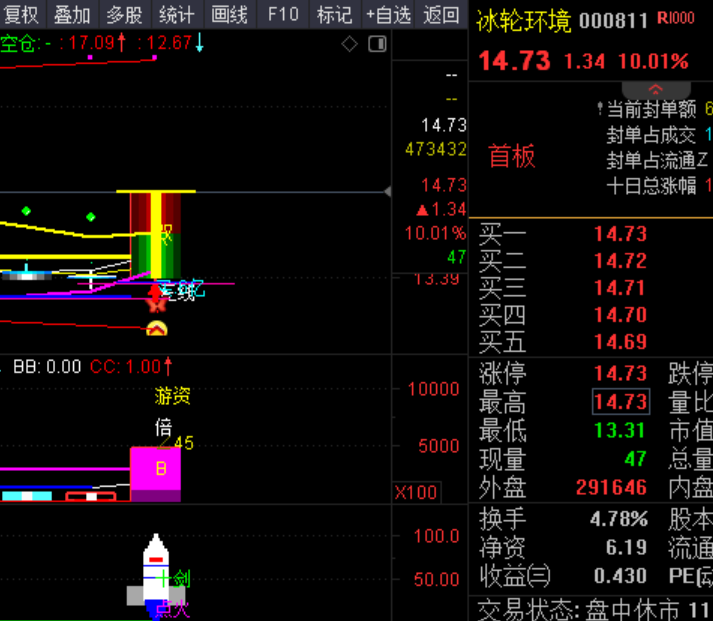Open 多股 multi-stock view
This screenshot has height=621, width=713.
point(125,15)
